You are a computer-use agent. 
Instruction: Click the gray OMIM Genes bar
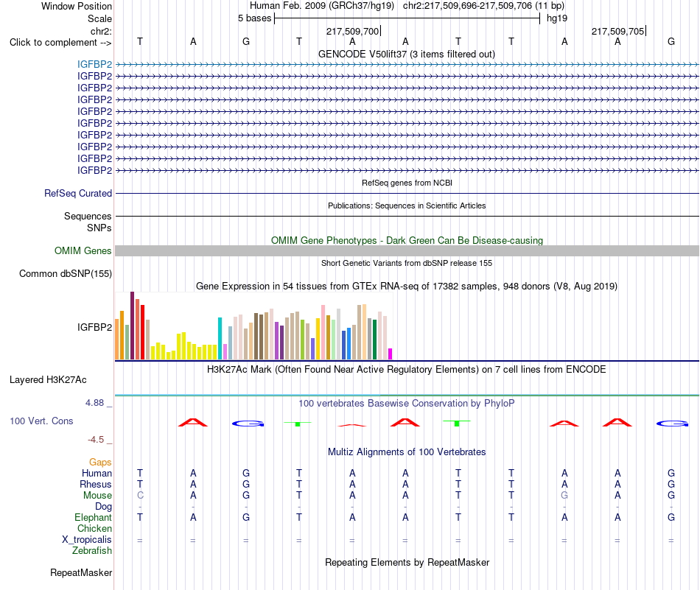click(x=407, y=251)
